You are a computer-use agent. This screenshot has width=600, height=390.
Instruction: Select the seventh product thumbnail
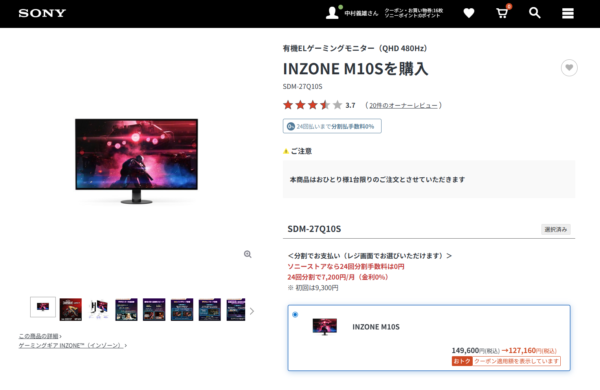210,309
